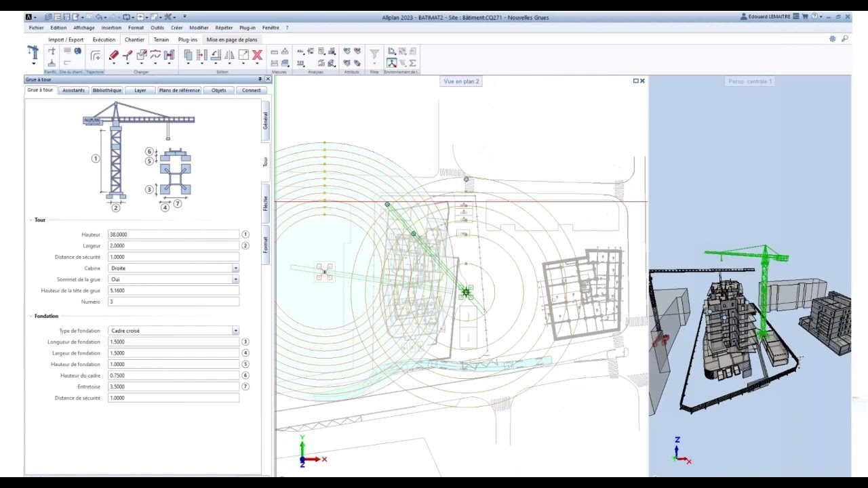Open the Fichier menu
The image size is (868, 488).
[36, 28]
